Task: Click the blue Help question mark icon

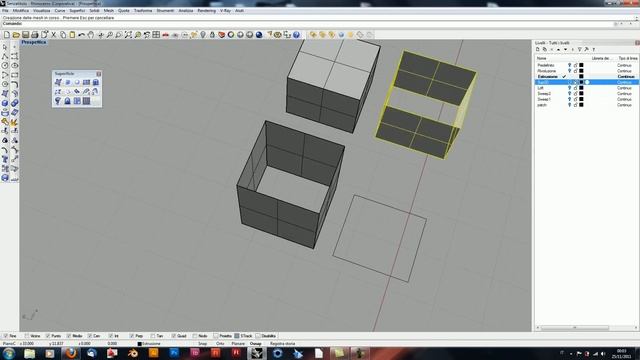Action: [x=296, y=35]
